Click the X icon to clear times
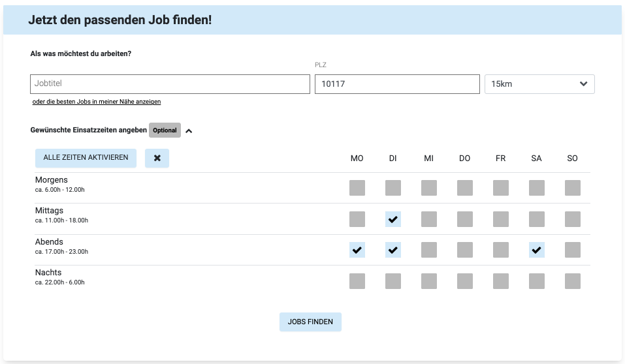Image resolution: width=625 pixels, height=364 pixels. click(157, 159)
